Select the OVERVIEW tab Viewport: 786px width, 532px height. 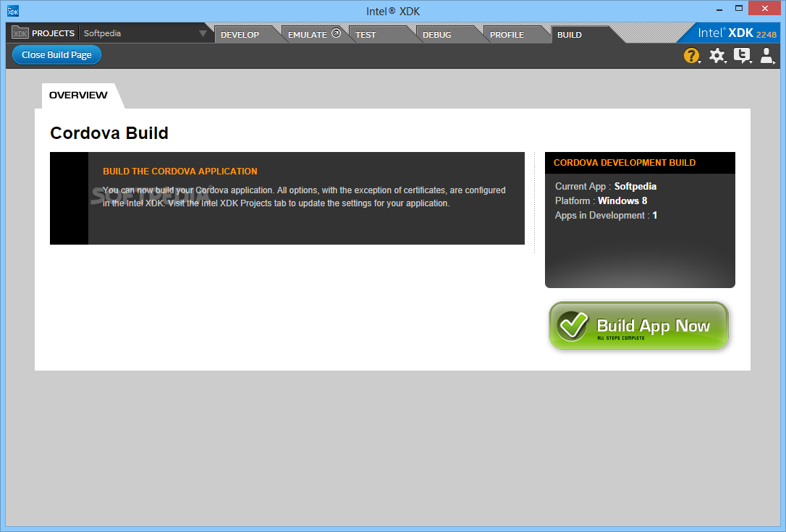(x=78, y=96)
